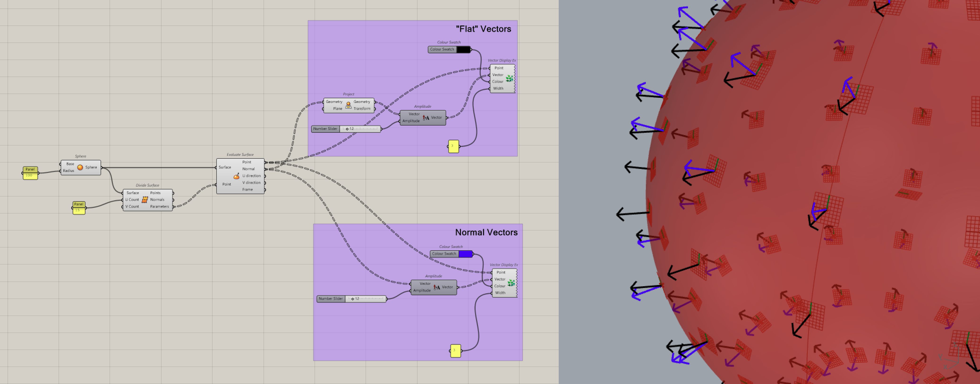Click Amplitude icon in Normal Vectors group
Viewport: 980px width, 384px height.
(436, 287)
